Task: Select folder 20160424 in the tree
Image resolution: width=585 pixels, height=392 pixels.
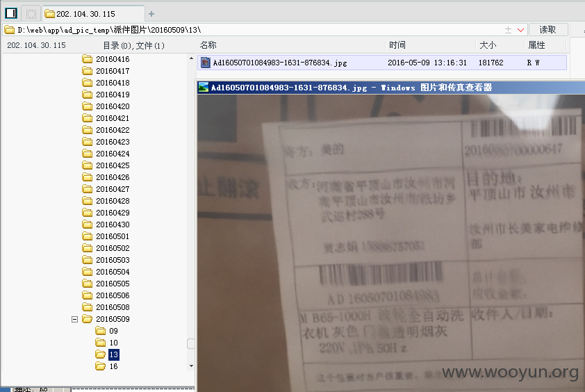Action: tap(113, 154)
